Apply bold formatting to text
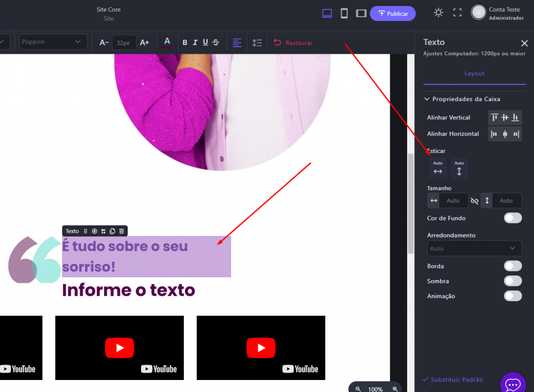This screenshot has height=392, width=534. click(x=185, y=43)
